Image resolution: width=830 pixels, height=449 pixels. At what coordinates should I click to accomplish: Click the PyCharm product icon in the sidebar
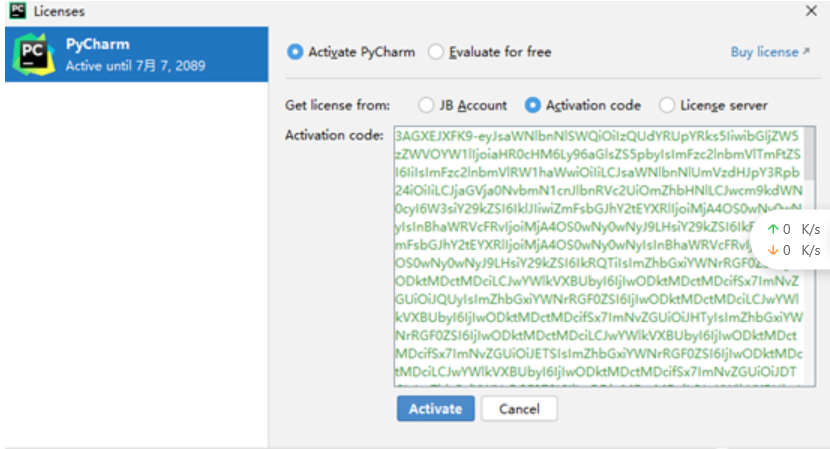(x=33, y=55)
